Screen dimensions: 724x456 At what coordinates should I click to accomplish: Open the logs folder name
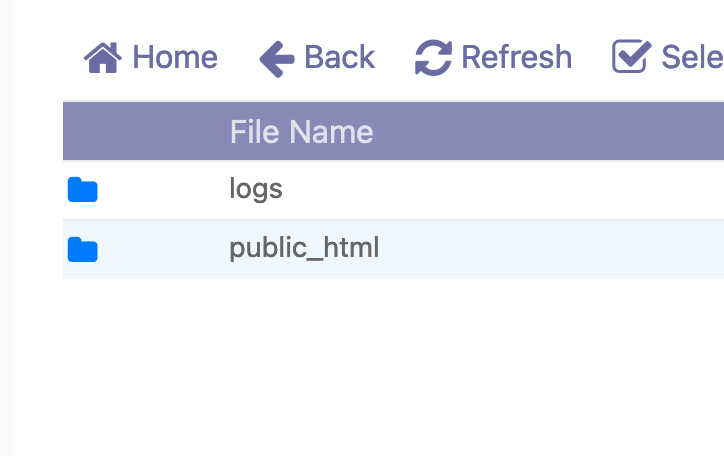pyautogui.click(x=256, y=189)
